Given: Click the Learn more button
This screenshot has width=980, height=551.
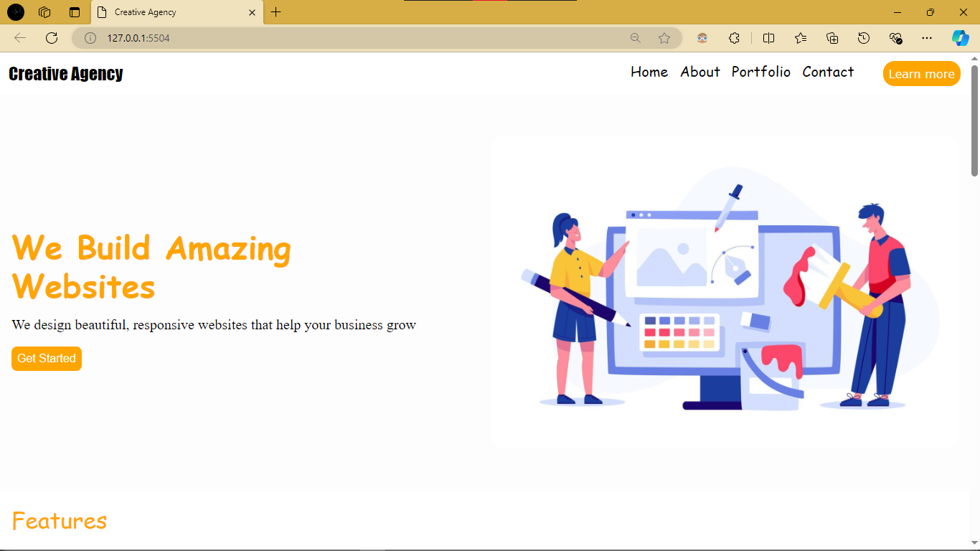Looking at the screenshot, I should pyautogui.click(x=921, y=73).
